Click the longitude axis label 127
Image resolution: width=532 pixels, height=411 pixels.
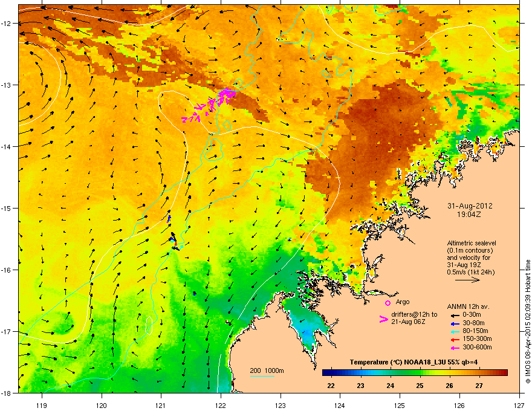(519, 405)
